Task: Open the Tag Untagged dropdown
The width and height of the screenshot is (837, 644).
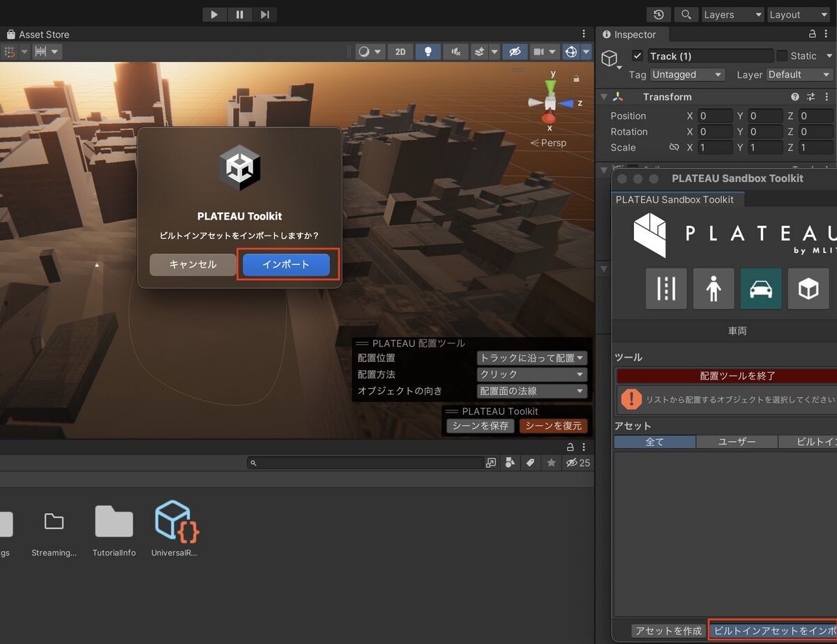Action: coord(688,75)
